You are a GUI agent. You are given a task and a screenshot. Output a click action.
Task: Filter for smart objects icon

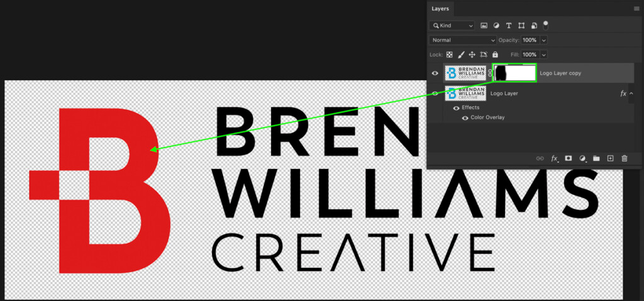[x=533, y=26]
